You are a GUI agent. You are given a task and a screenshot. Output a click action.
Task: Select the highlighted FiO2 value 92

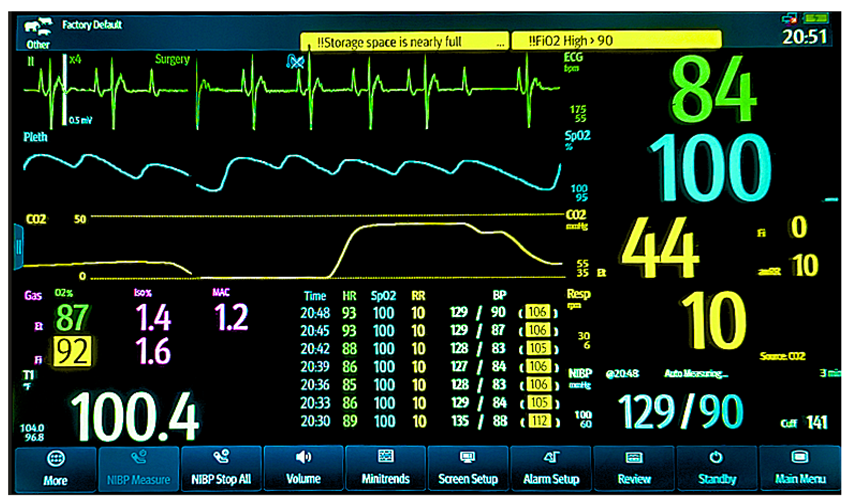72,352
